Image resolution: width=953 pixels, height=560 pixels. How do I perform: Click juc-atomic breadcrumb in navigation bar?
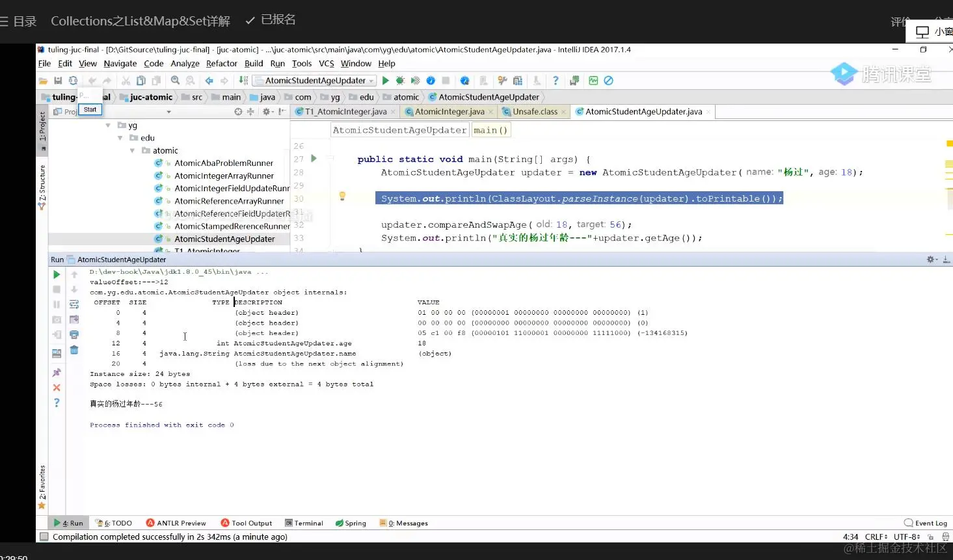pos(146,98)
